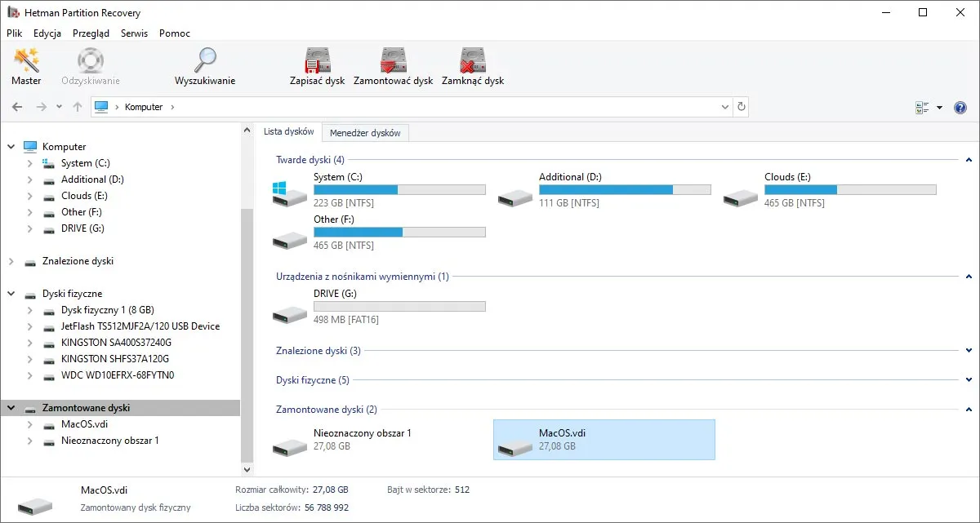Click Zamontować dysk toolbar icon
This screenshot has height=523, width=980.
tap(393, 66)
